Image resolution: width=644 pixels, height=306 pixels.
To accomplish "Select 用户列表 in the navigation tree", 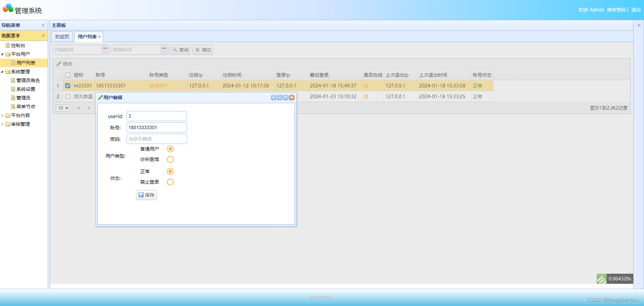I will [26, 63].
